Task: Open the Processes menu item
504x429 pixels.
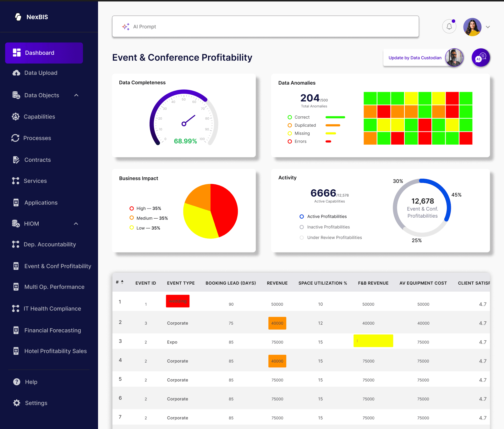Action: [37, 138]
